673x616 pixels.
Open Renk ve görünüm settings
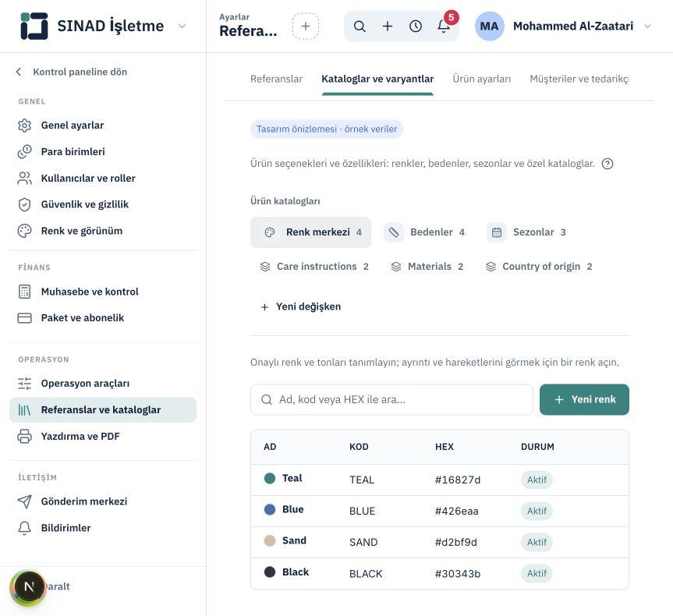tap(103, 231)
